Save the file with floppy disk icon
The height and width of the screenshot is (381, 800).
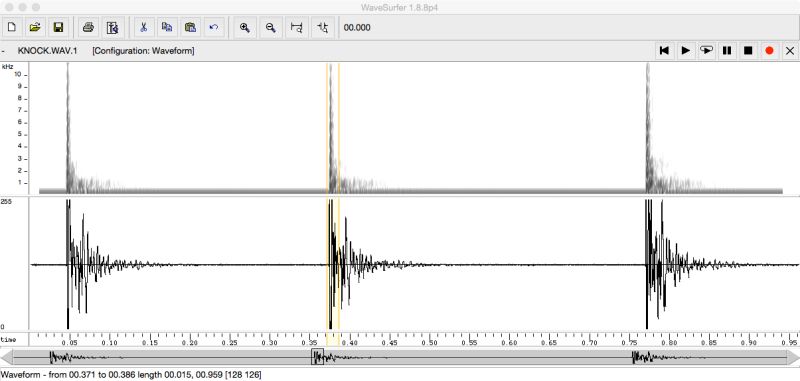pyautogui.click(x=58, y=27)
